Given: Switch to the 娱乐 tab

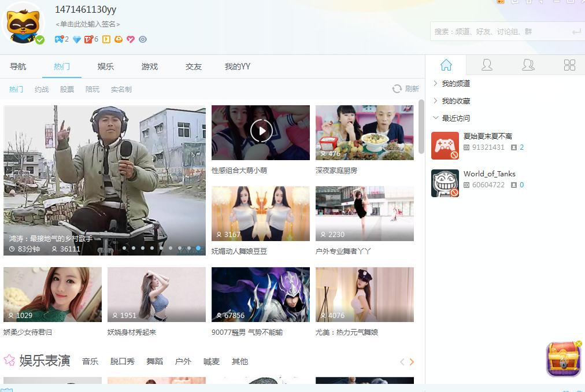Looking at the screenshot, I should (x=106, y=66).
